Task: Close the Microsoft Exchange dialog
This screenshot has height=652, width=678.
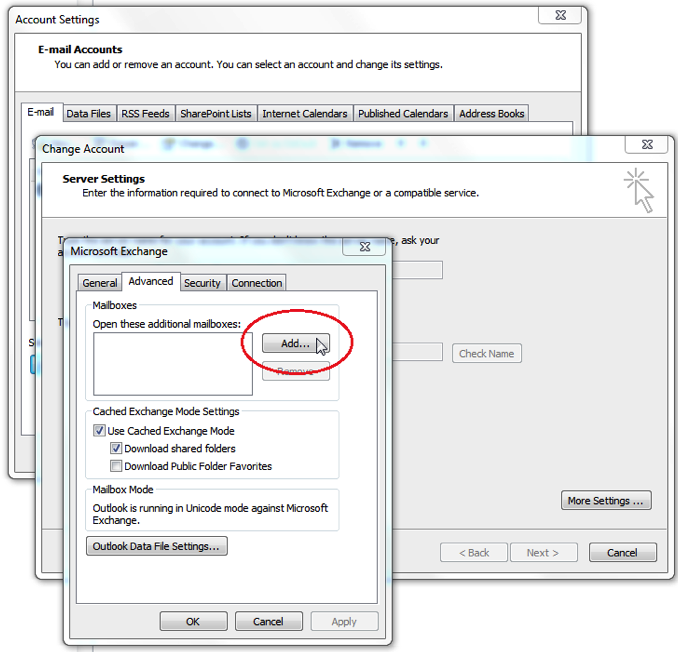Action: coord(365,246)
